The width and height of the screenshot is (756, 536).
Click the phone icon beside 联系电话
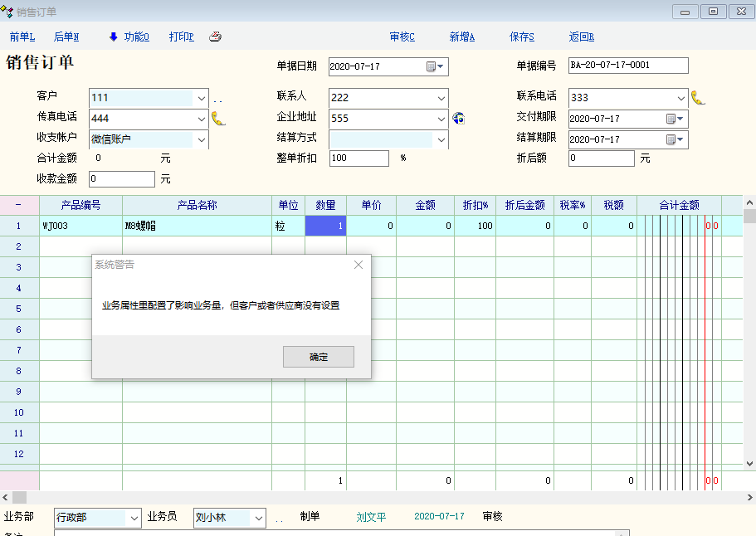point(698,98)
